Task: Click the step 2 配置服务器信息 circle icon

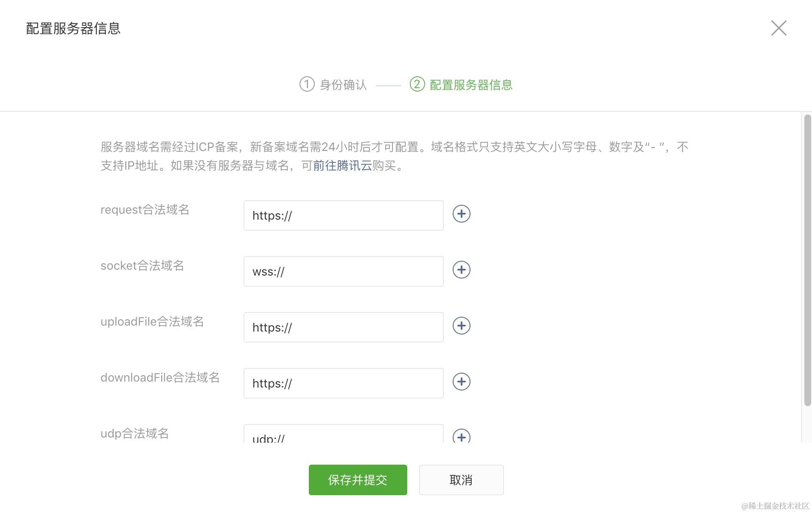Action: point(418,84)
